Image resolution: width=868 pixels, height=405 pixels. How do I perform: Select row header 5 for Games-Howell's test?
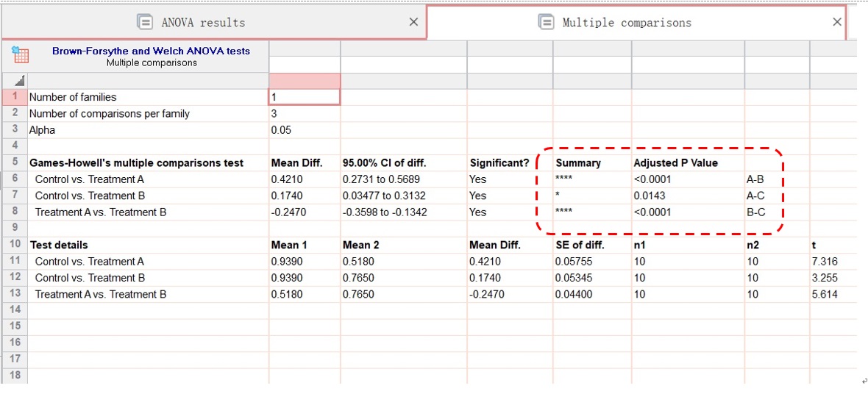pos(14,162)
